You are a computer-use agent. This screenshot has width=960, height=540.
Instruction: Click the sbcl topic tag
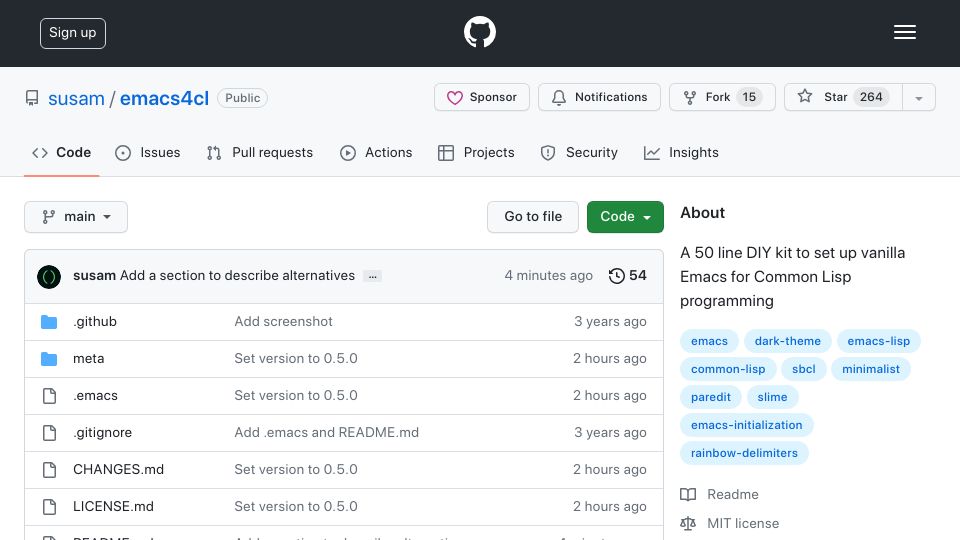pyautogui.click(x=803, y=369)
